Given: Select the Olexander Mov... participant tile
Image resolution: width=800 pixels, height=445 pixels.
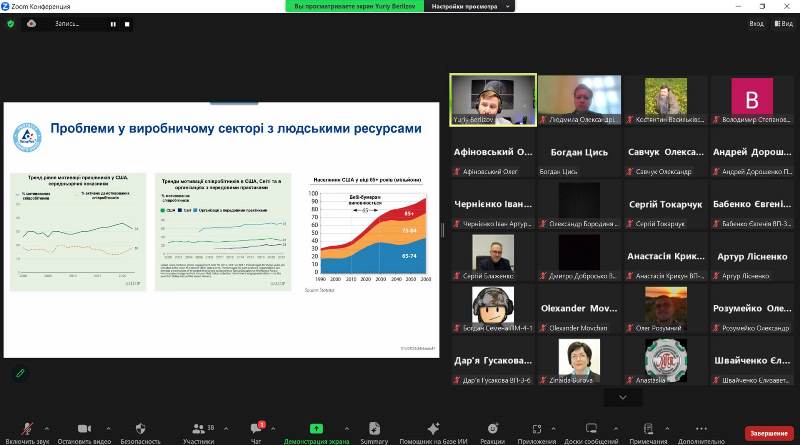Looking at the screenshot, I should (579, 308).
